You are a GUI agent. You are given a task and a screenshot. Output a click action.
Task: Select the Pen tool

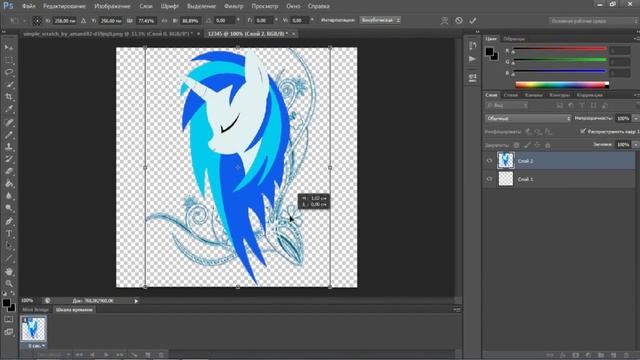click(9, 221)
